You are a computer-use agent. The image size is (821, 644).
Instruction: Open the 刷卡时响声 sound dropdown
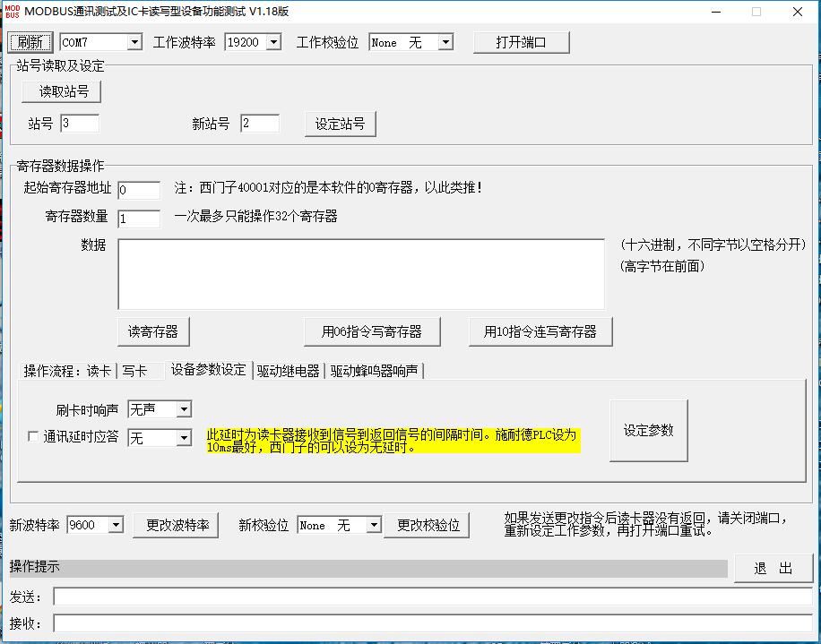coord(182,408)
